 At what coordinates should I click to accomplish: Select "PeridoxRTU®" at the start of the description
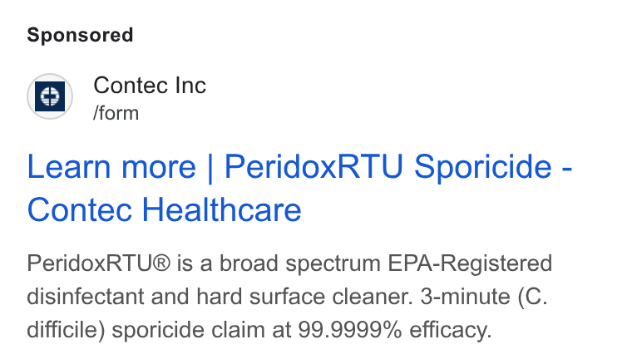click(99, 263)
